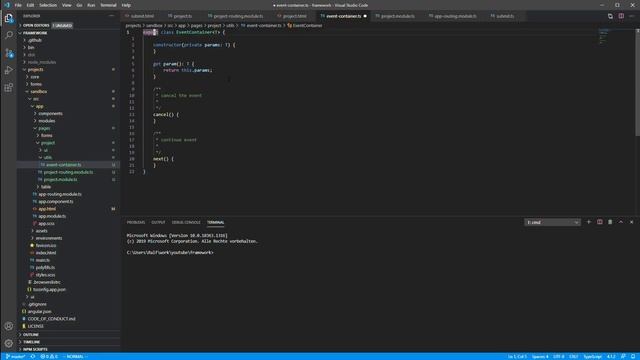Open errors and warnings count in status bar
Viewport: 640px width, 360px height.
pos(49,356)
